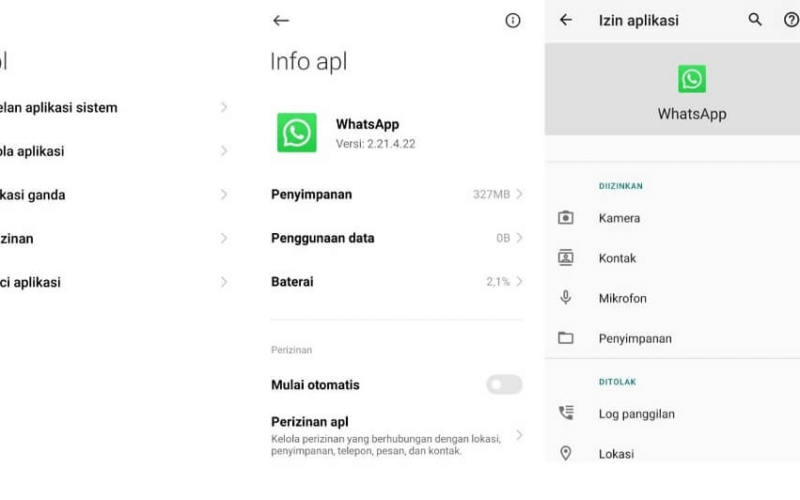This screenshot has height=500, width=800.
Task: Open the info icon on Info apl
Action: click(x=513, y=20)
